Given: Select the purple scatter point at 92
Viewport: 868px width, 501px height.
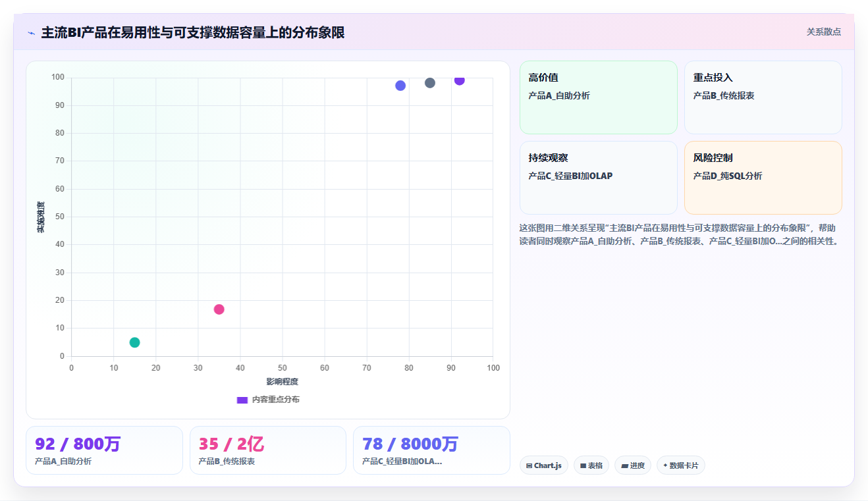Looking at the screenshot, I should coord(460,80).
